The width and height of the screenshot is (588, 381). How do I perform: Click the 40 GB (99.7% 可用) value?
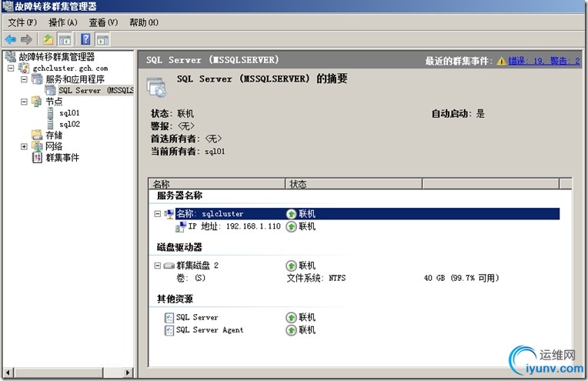pyautogui.click(x=461, y=278)
